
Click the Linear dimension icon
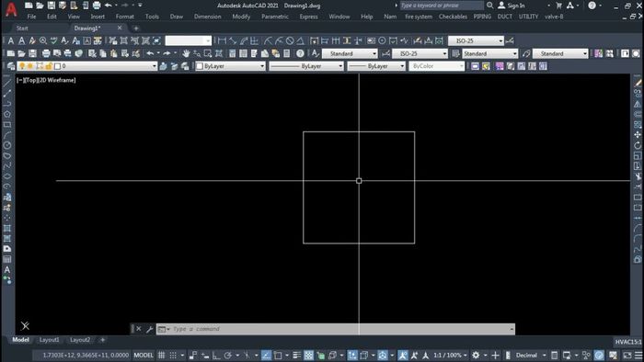[223, 40]
